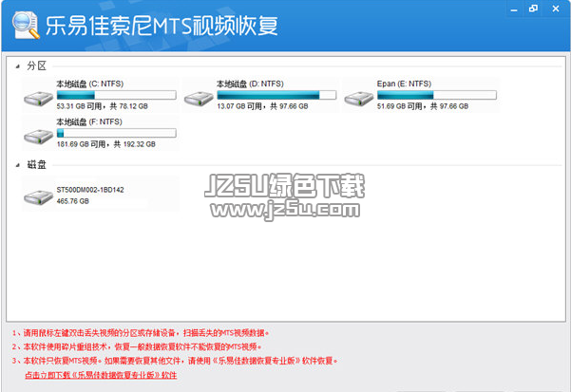Select disk name ST500DM002-1BD142
The width and height of the screenshot is (571, 392).
pos(90,190)
